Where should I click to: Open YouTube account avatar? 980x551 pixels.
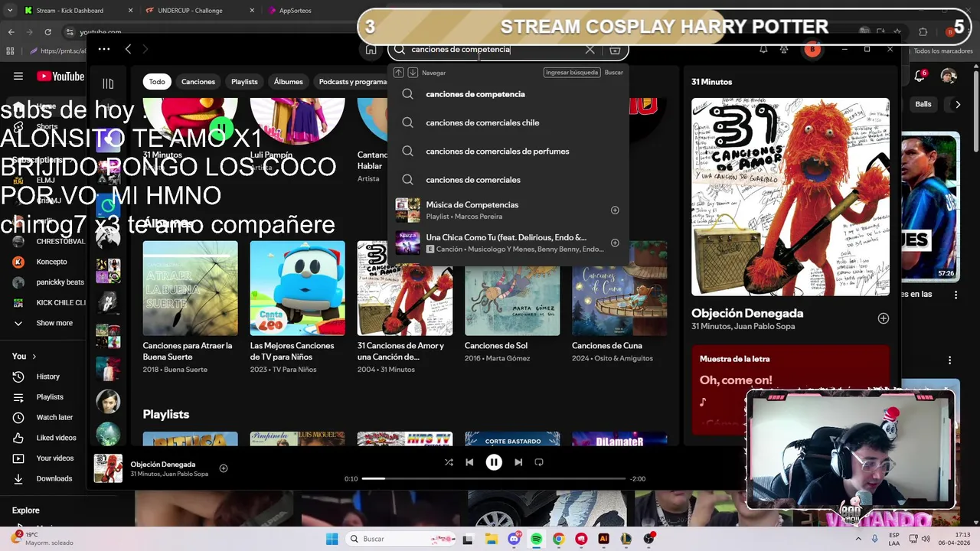point(949,76)
